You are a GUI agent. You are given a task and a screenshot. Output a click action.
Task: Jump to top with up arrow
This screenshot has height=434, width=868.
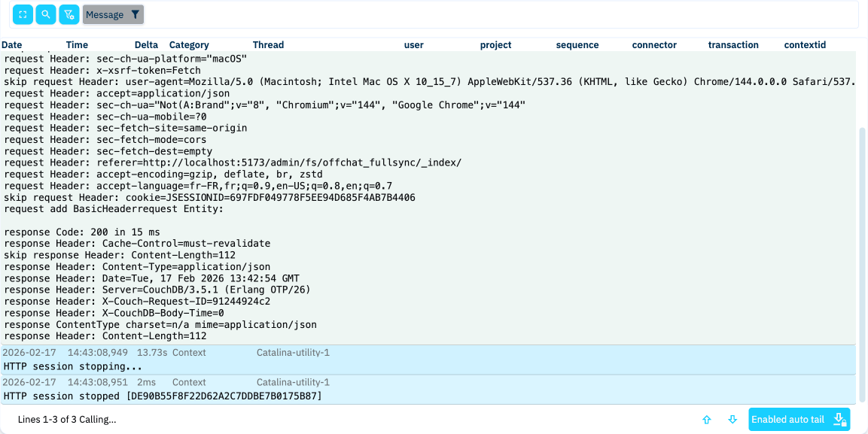click(706, 420)
